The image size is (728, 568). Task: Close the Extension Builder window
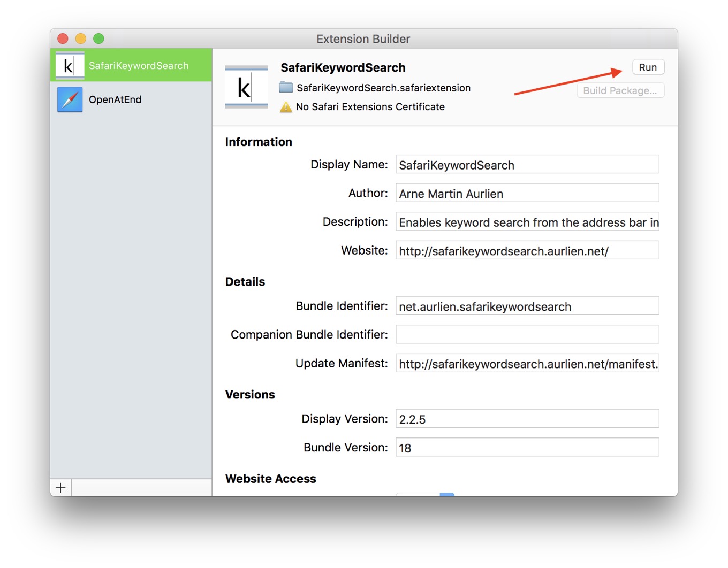[x=63, y=39]
